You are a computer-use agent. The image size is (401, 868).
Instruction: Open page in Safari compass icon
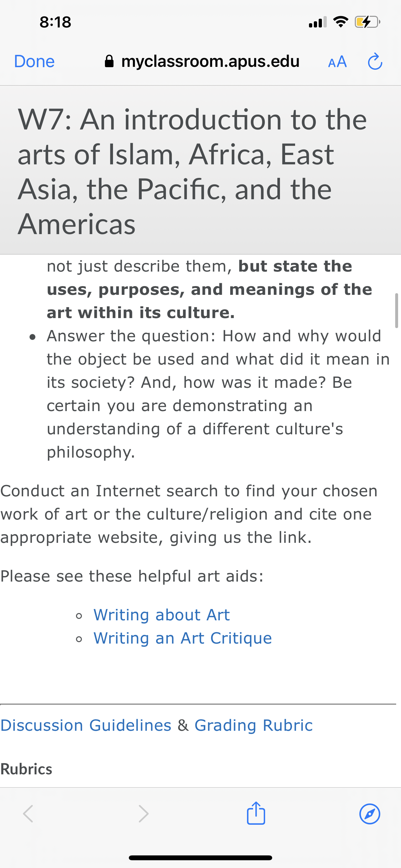point(370,814)
